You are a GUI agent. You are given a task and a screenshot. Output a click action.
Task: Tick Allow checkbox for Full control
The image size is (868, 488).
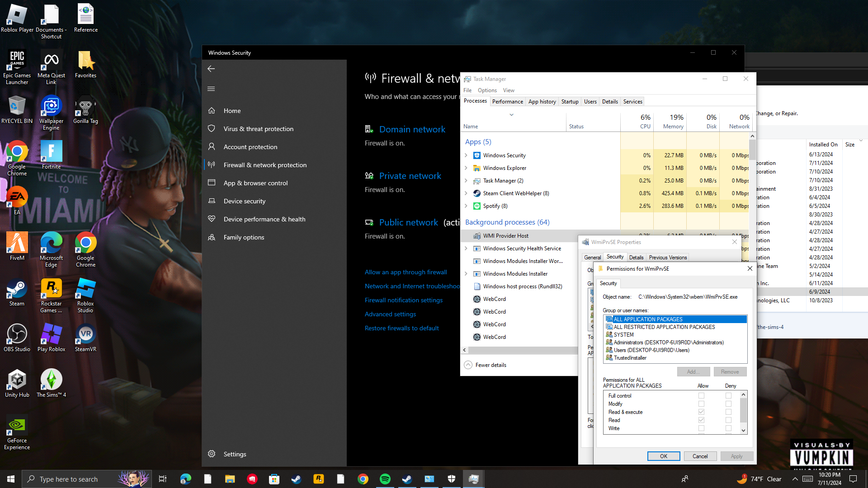(x=701, y=396)
